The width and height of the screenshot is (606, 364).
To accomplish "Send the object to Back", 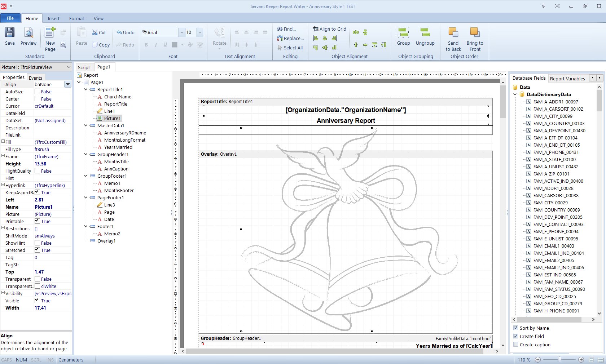I will pyautogui.click(x=453, y=38).
